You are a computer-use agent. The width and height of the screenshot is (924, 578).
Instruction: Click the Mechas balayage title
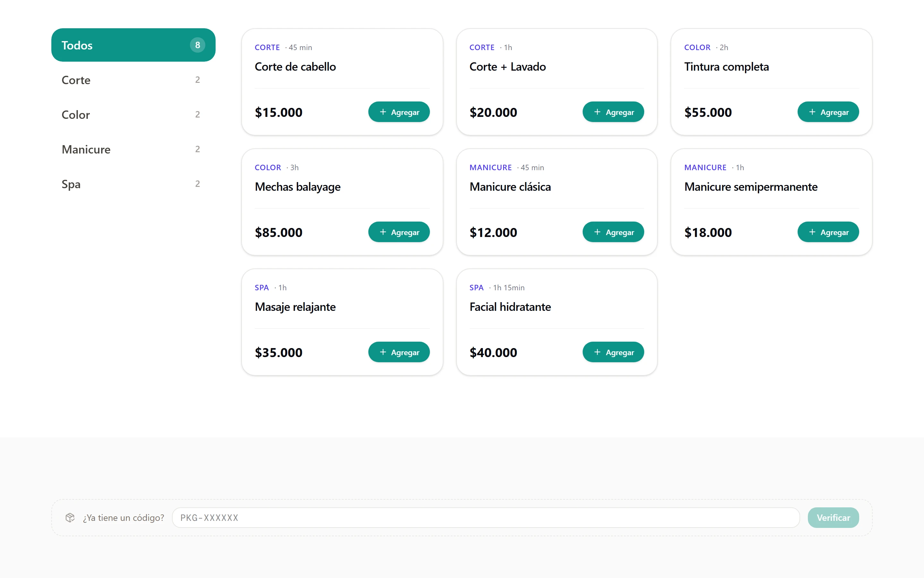tap(297, 187)
